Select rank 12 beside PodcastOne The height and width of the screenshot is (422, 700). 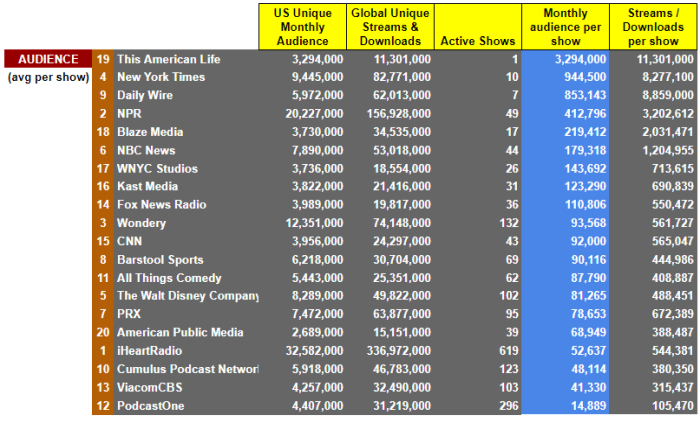click(x=103, y=405)
